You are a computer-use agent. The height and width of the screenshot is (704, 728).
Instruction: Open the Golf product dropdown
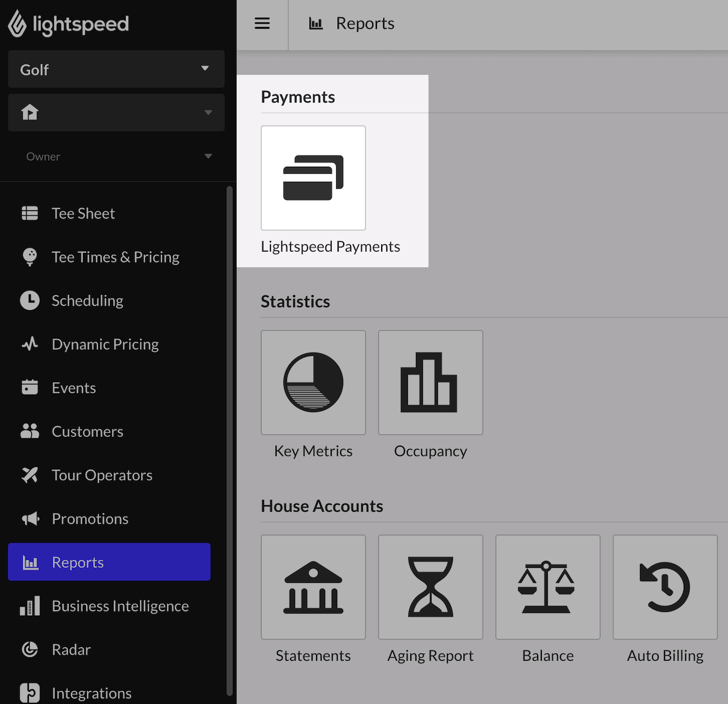click(116, 69)
